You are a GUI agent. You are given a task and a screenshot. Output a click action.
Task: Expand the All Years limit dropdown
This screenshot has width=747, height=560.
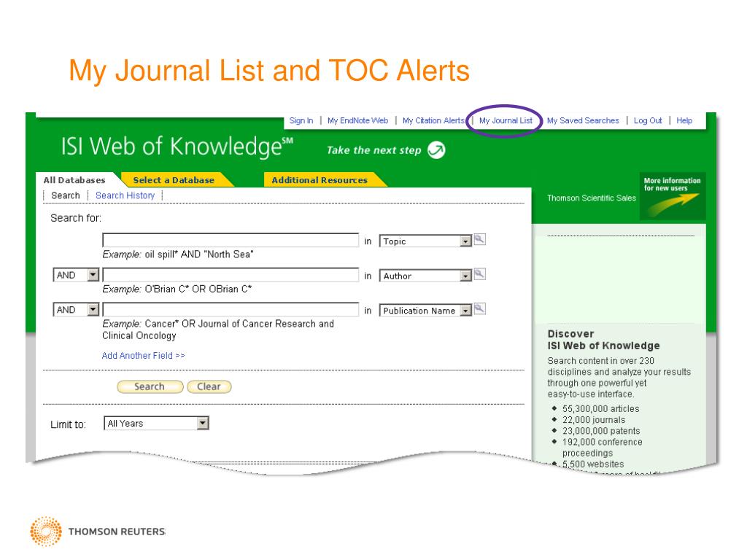point(203,423)
